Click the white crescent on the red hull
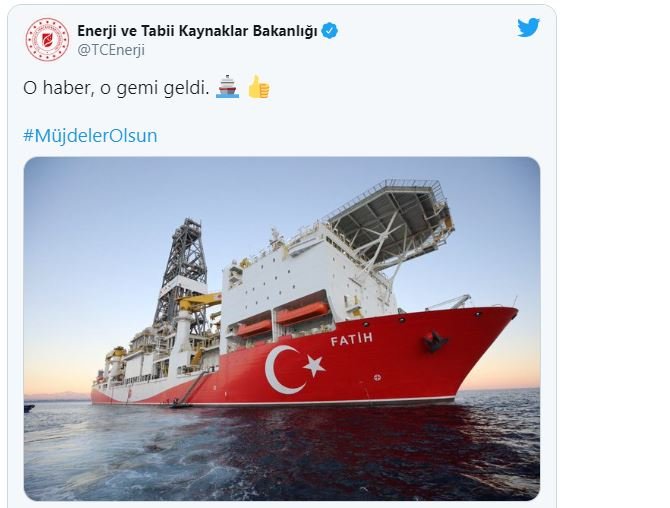 [x=282, y=370]
